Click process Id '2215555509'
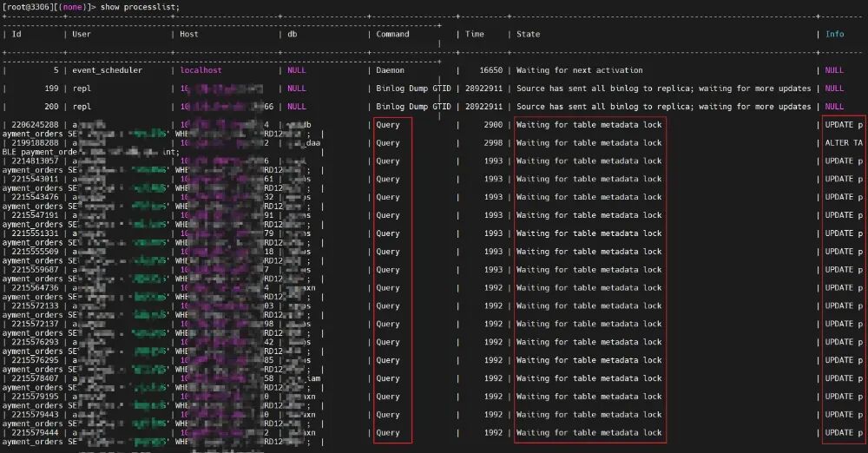This screenshot has width=868, height=453. click(35, 252)
